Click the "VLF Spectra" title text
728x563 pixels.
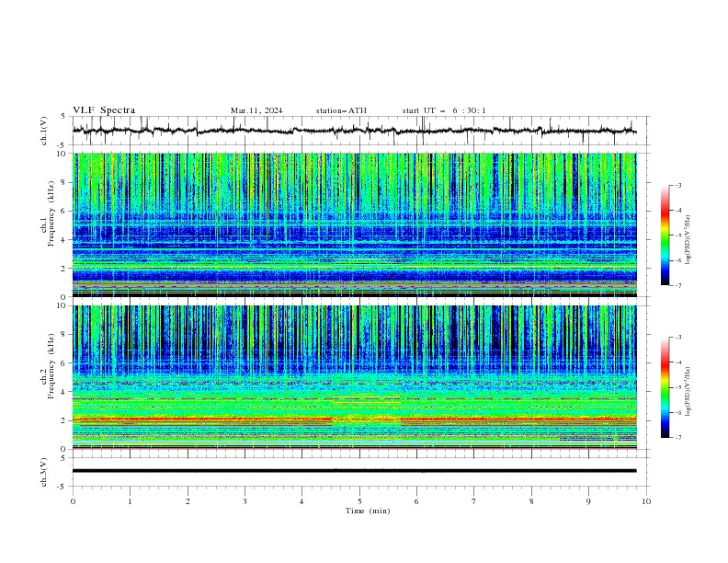coord(104,110)
